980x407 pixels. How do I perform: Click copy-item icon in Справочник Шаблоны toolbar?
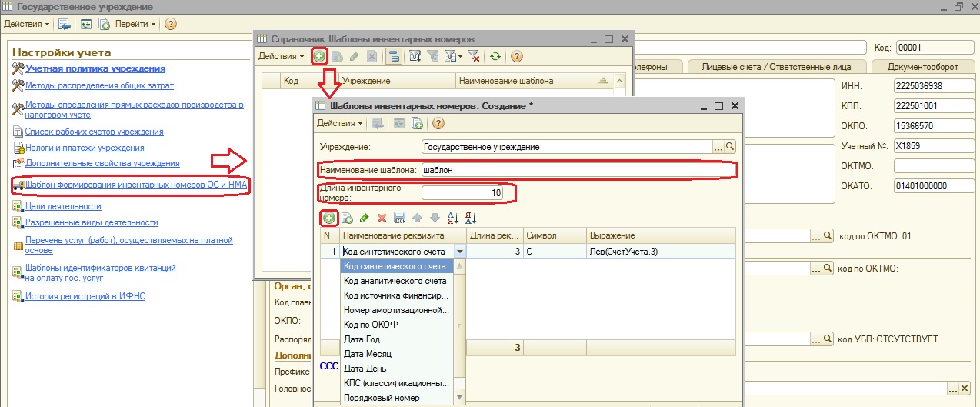pyautogui.click(x=337, y=56)
